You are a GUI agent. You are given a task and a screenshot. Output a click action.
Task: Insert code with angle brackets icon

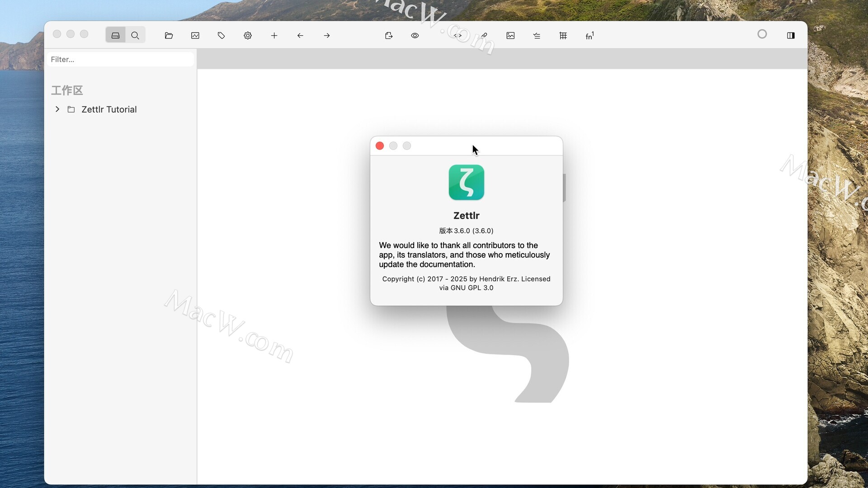(458, 36)
